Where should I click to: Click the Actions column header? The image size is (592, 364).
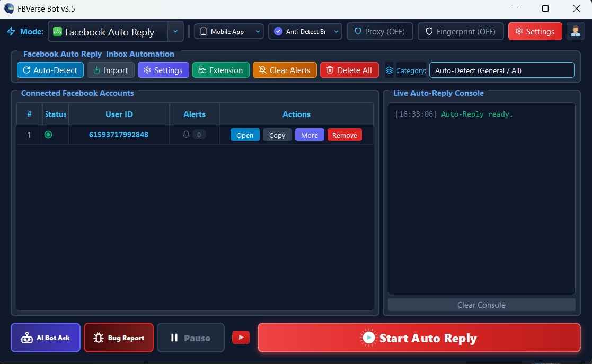point(296,114)
